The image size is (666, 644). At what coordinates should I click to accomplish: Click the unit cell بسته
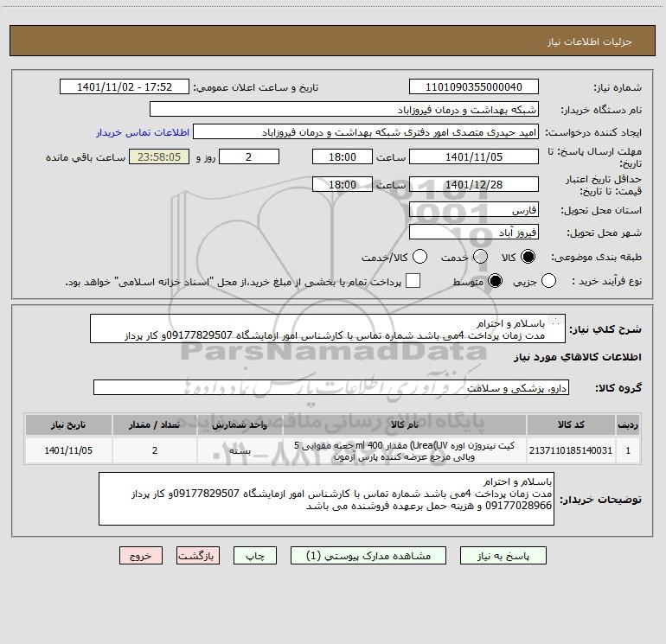click(240, 450)
